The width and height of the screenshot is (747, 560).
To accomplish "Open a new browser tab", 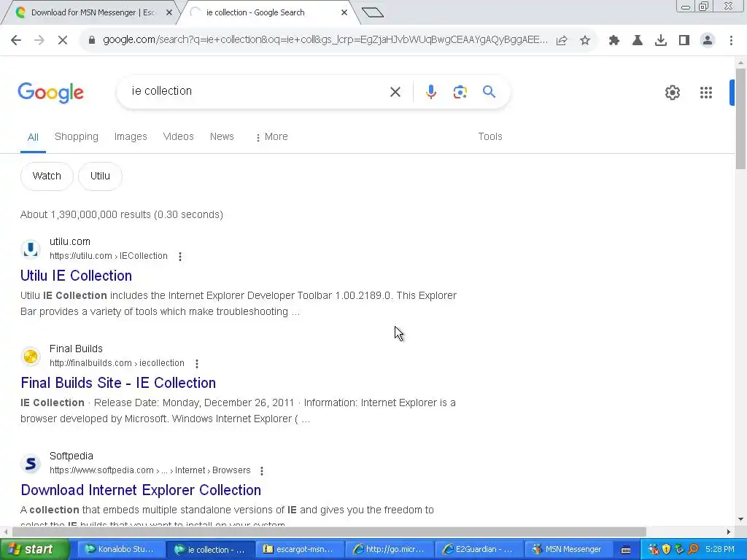I will [372, 12].
